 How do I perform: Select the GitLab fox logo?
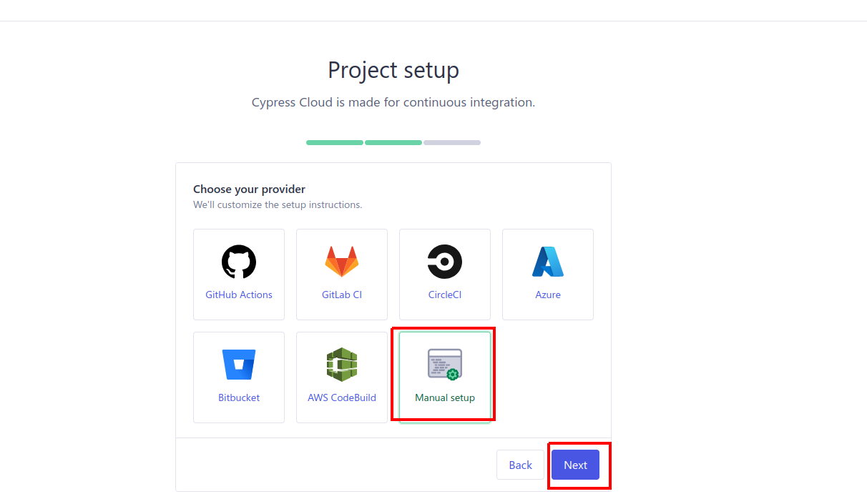(x=342, y=262)
